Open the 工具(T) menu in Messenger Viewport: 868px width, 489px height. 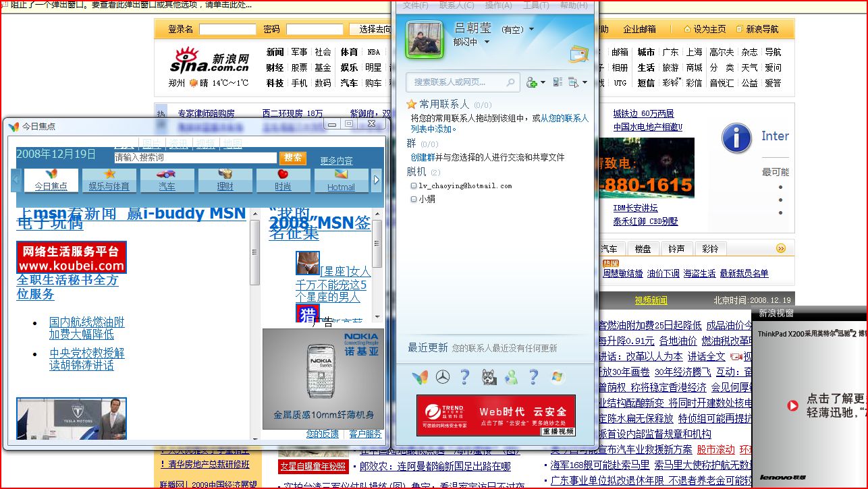coord(536,5)
